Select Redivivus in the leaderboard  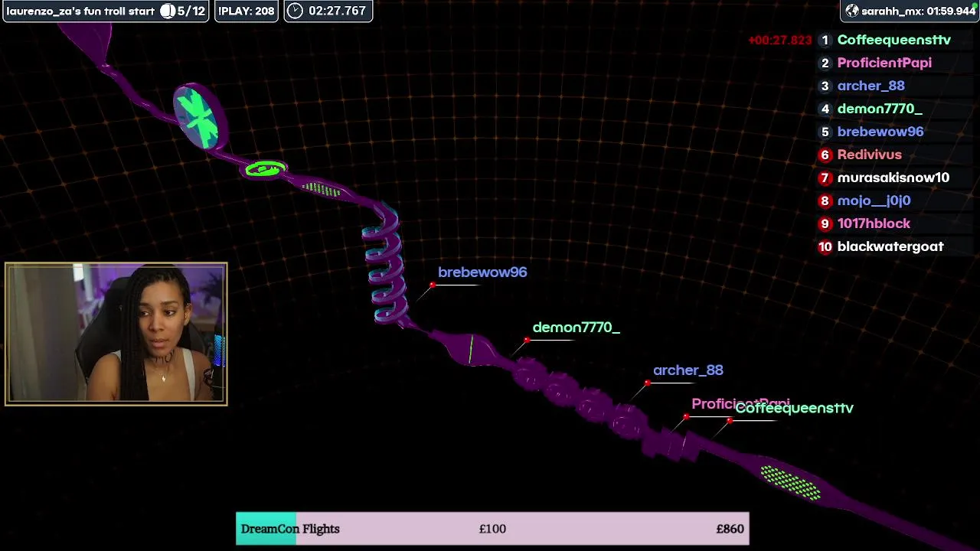pos(869,155)
